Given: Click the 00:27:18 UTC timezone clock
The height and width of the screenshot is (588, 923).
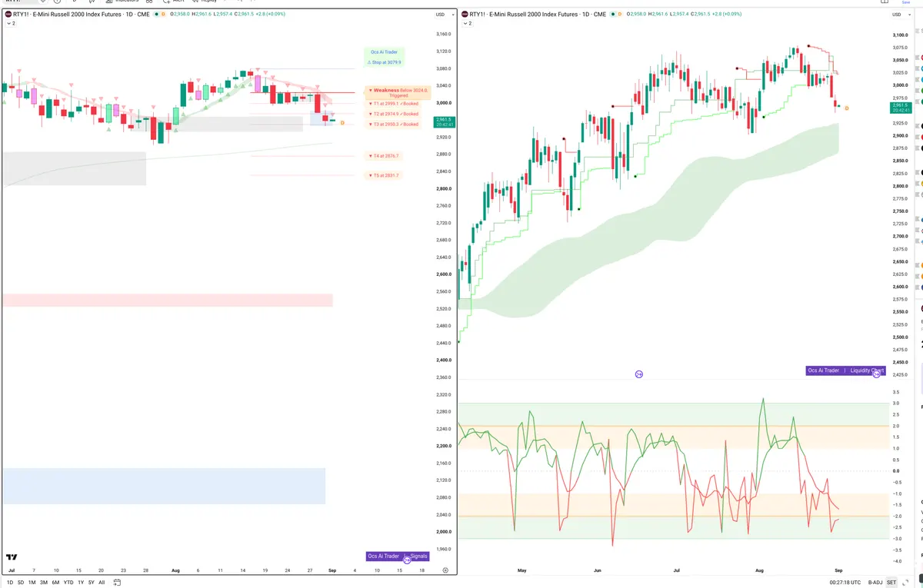Looking at the screenshot, I should [x=844, y=583].
